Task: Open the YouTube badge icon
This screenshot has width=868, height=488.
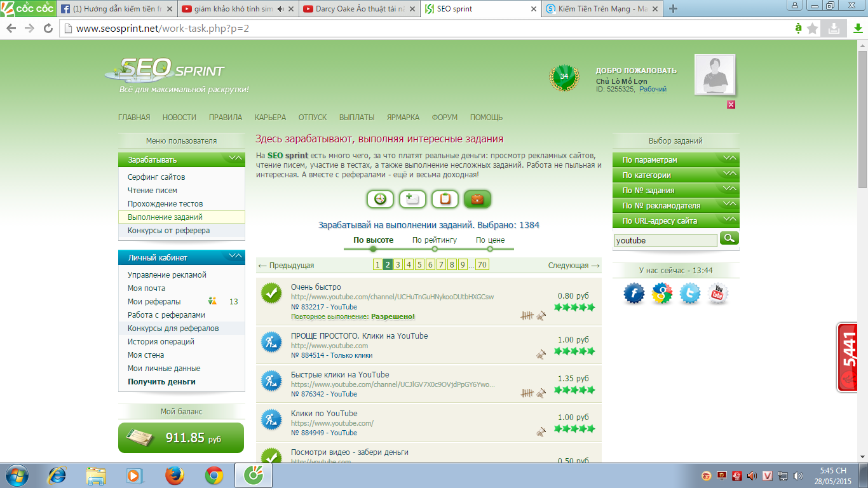Action: 717,293
